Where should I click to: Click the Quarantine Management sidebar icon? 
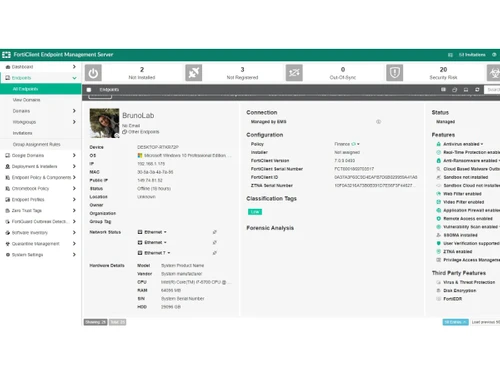click(8, 244)
